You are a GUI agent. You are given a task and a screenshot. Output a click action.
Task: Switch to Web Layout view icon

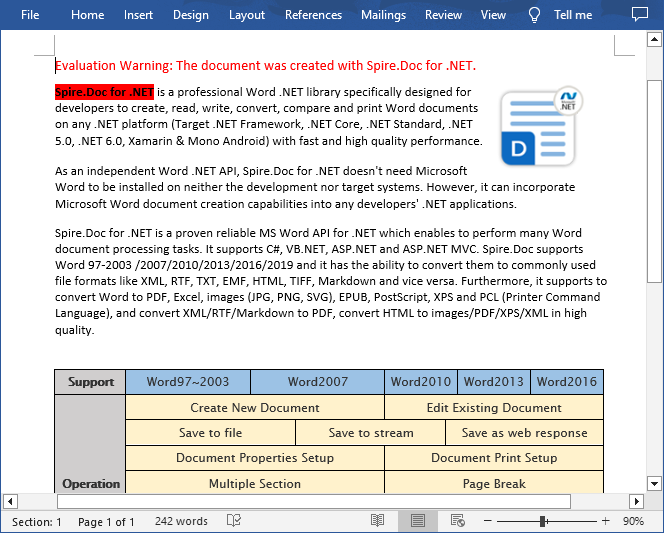coord(458,521)
